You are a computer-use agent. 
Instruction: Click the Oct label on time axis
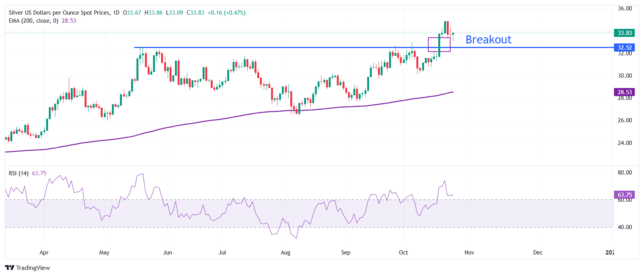[403, 253]
